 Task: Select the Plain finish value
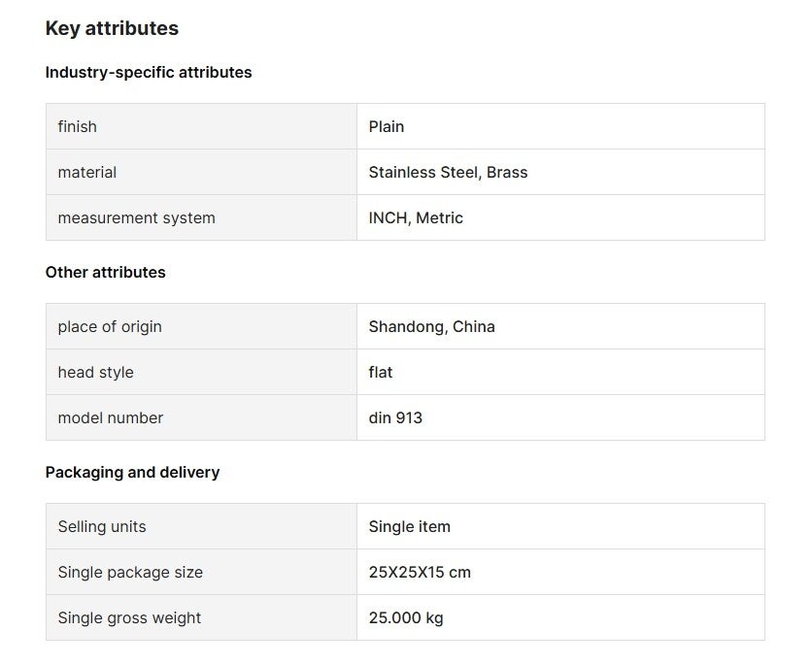[387, 127]
